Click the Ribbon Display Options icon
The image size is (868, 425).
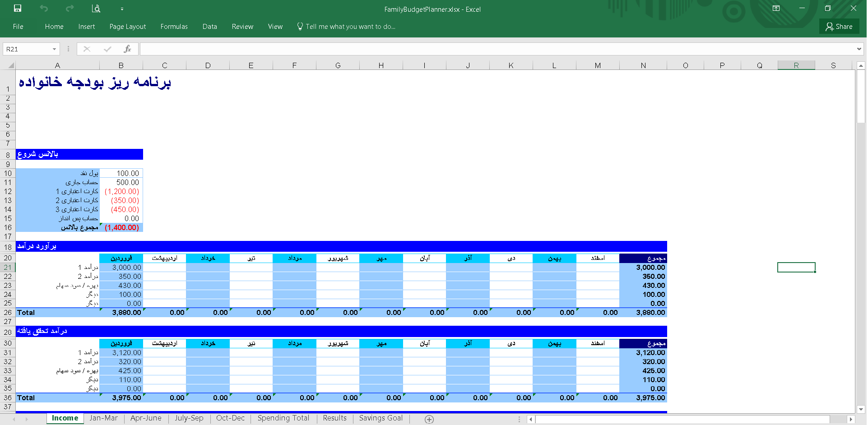click(x=776, y=9)
